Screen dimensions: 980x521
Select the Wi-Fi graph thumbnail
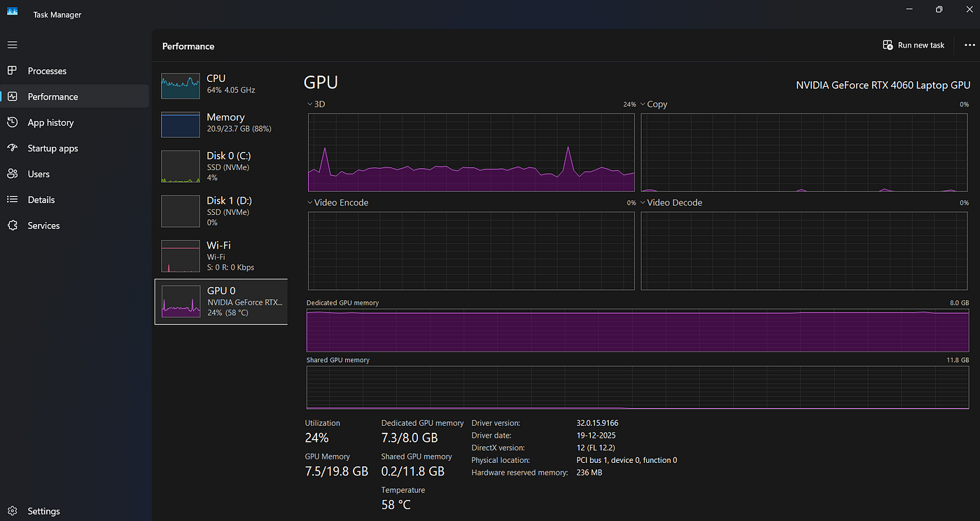pos(181,256)
